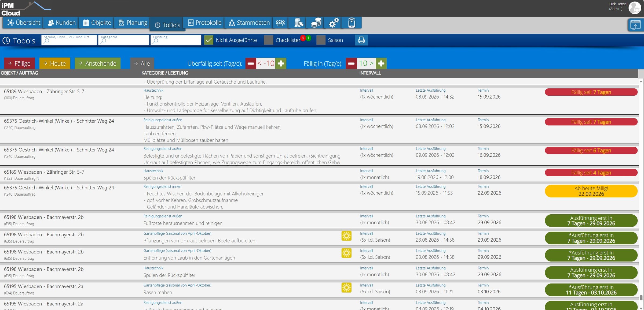This screenshot has height=310, width=644.
Task: Click Haustechnik link for Heizung row
Action: coord(153,90)
